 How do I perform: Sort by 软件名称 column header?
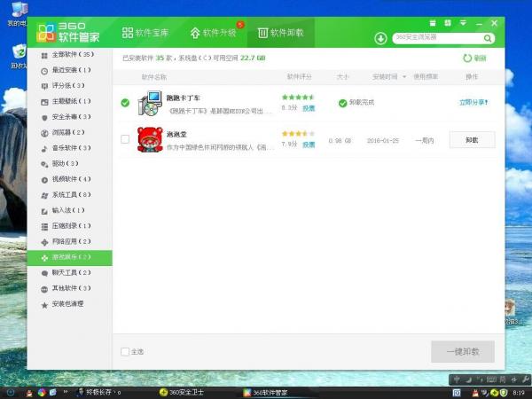[153, 77]
